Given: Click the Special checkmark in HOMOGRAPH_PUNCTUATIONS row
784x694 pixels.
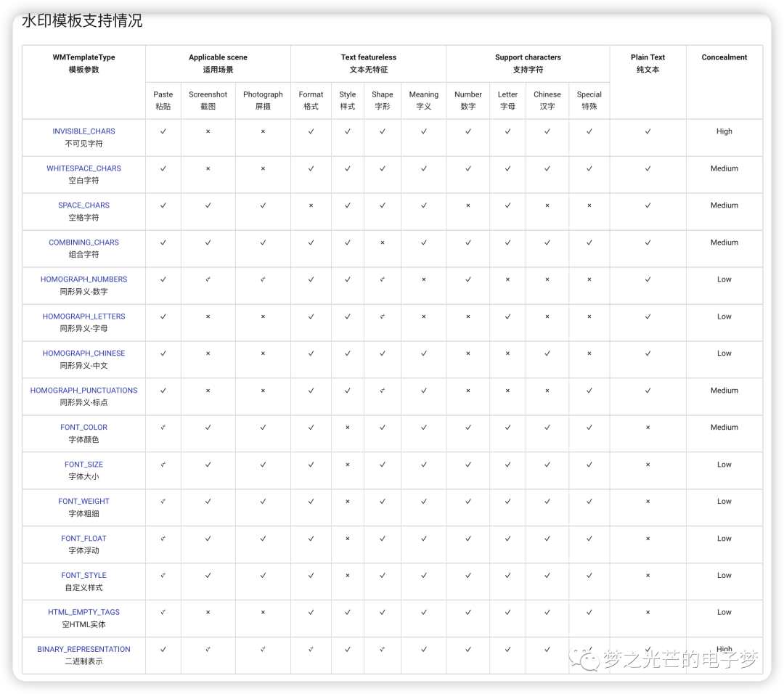Looking at the screenshot, I should click(x=589, y=391).
